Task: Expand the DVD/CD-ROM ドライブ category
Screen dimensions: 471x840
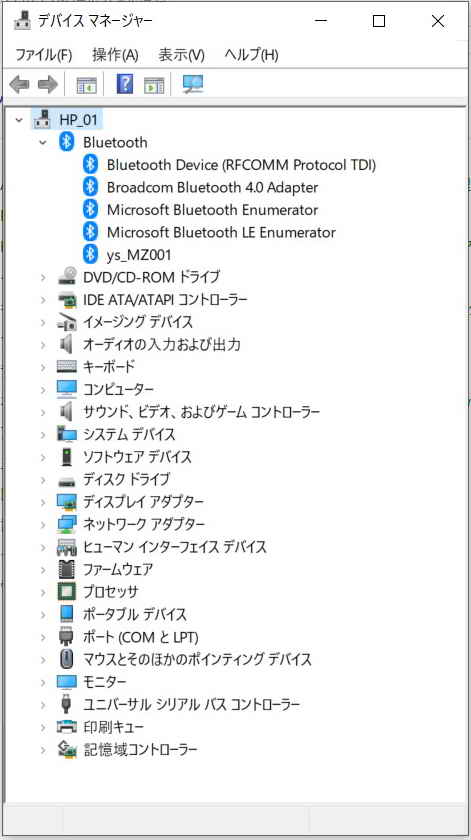Action: 43,278
